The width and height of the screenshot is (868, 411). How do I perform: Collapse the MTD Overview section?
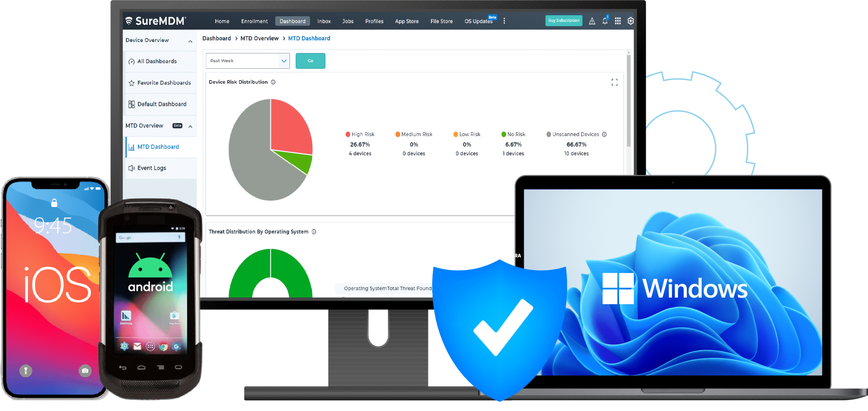pos(190,126)
